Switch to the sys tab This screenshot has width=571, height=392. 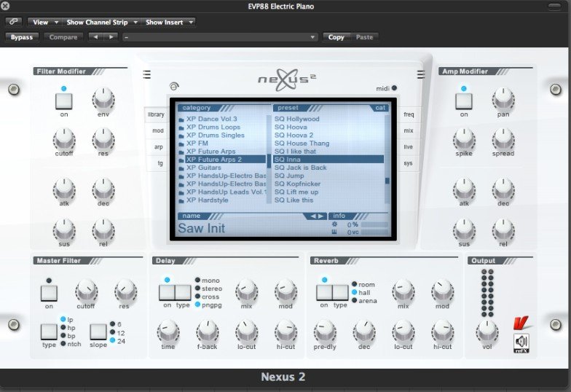pos(408,163)
